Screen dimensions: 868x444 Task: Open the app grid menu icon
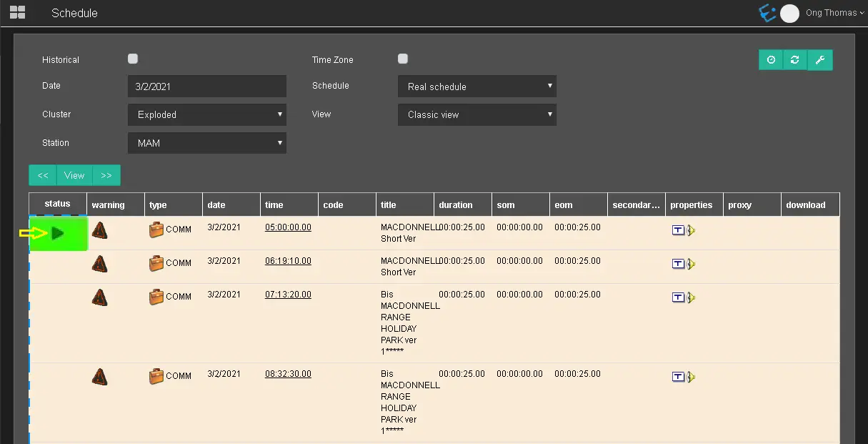point(17,12)
